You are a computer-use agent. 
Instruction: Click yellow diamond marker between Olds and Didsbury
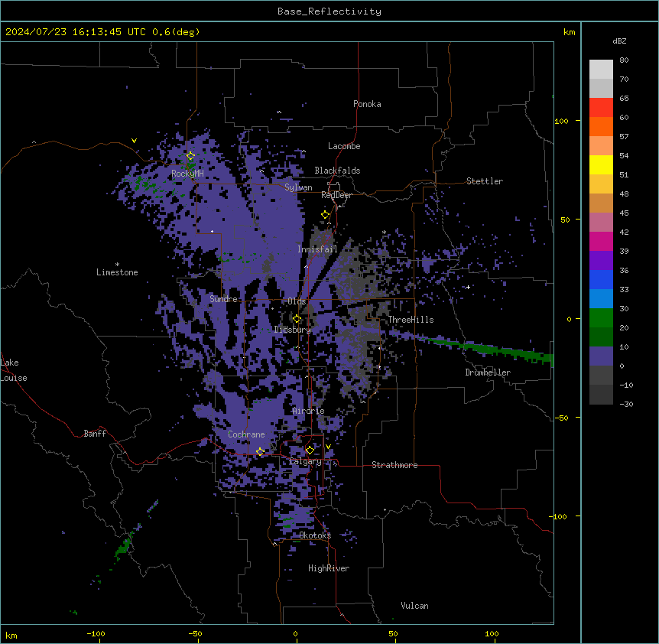pos(297,319)
